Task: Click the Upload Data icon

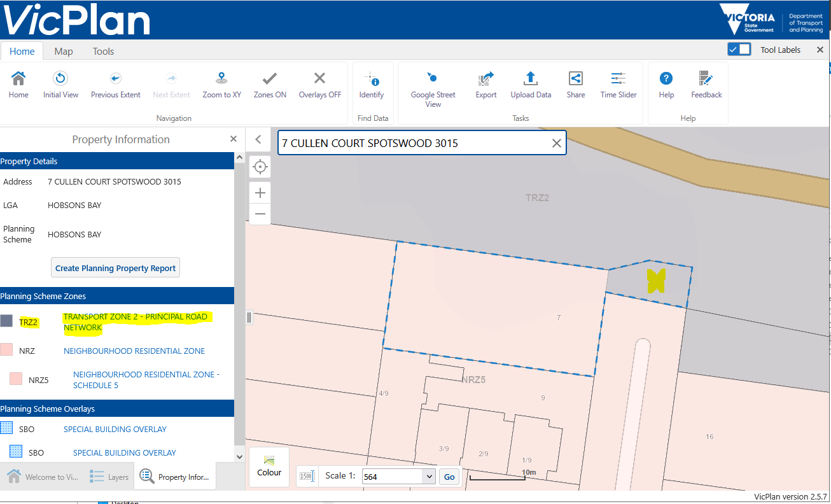Action: (x=531, y=79)
